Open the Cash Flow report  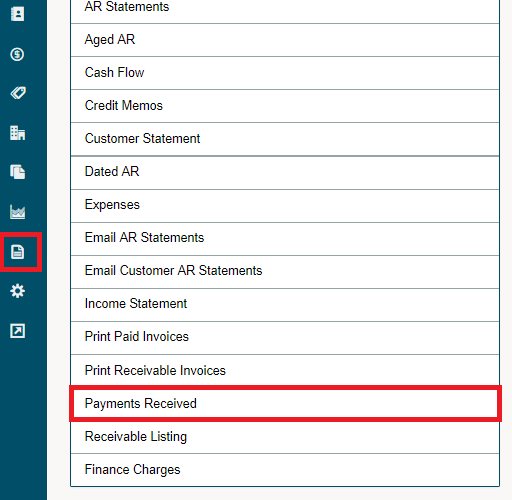pos(285,73)
